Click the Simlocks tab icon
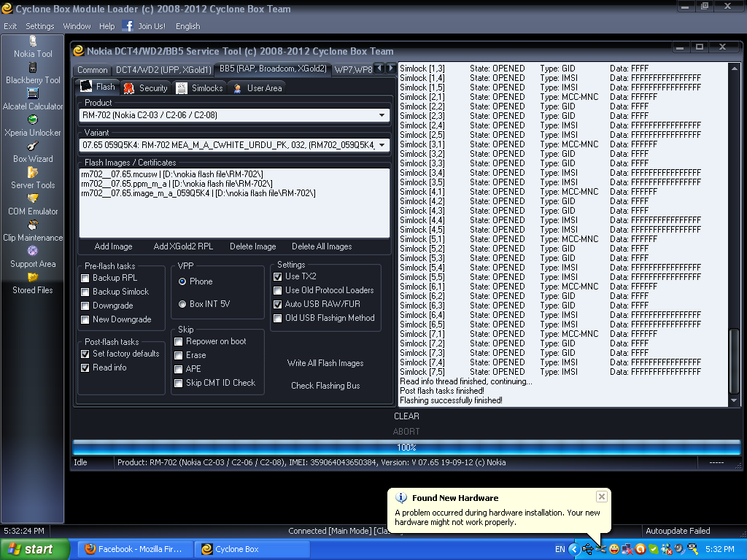Screen dimensions: 747x560 (x=182, y=88)
